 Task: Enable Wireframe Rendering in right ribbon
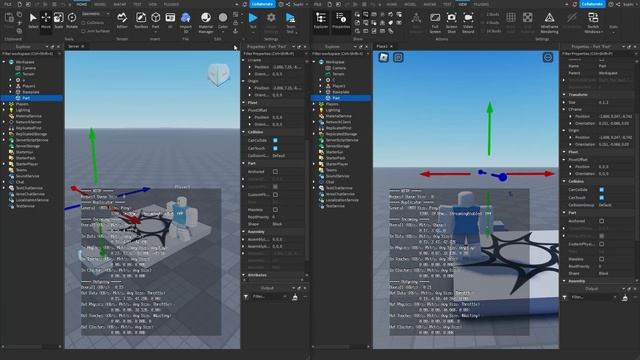pyautogui.click(x=549, y=22)
